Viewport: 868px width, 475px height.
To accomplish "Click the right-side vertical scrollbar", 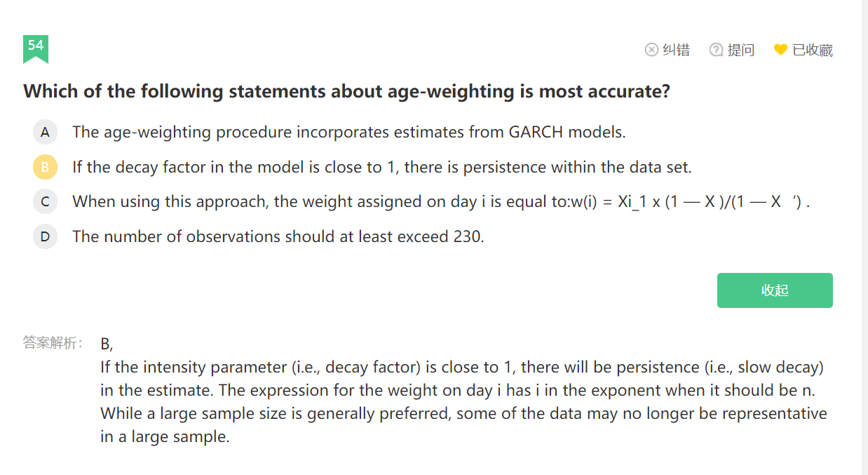I will click(864, 237).
